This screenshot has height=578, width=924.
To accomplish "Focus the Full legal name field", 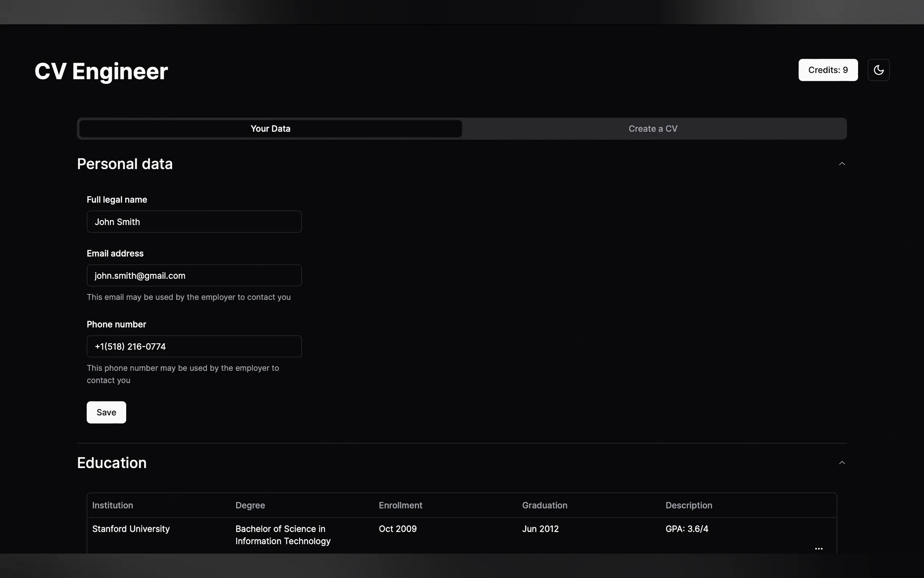I will (194, 222).
